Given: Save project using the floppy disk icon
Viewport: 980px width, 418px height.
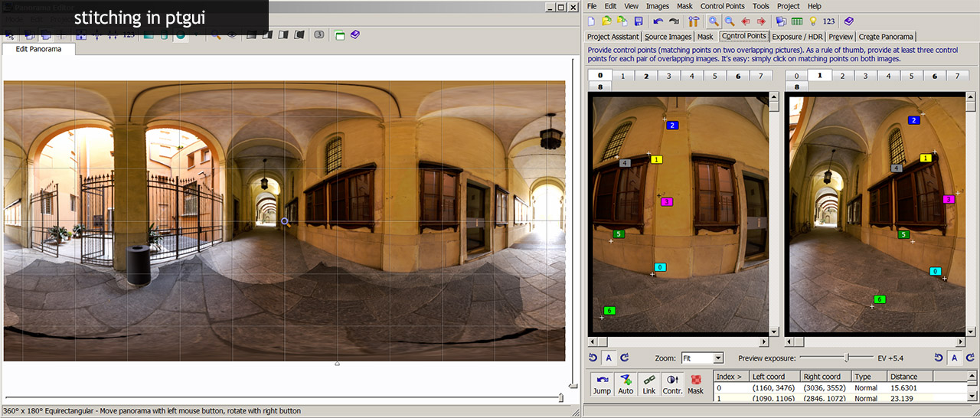Looking at the screenshot, I should pos(638,21).
